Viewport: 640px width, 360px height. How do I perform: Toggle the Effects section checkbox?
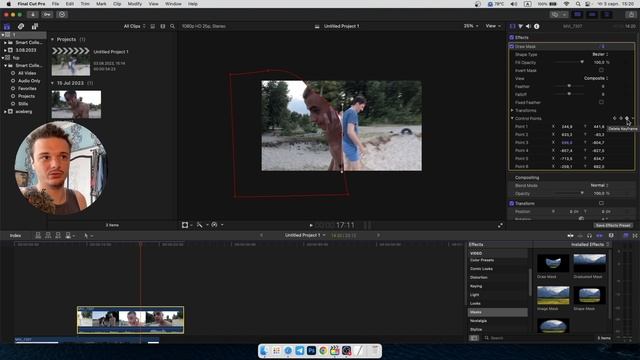tap(511, 38)
